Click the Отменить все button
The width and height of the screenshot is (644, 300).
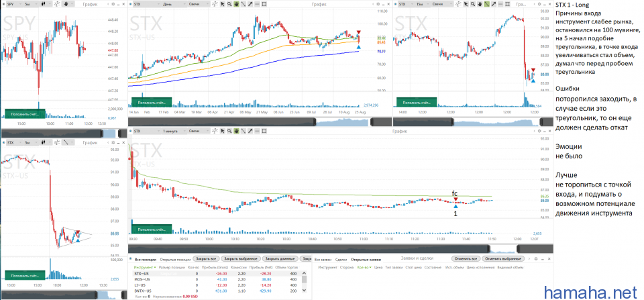pyautogui.click(x=466, y=259)
